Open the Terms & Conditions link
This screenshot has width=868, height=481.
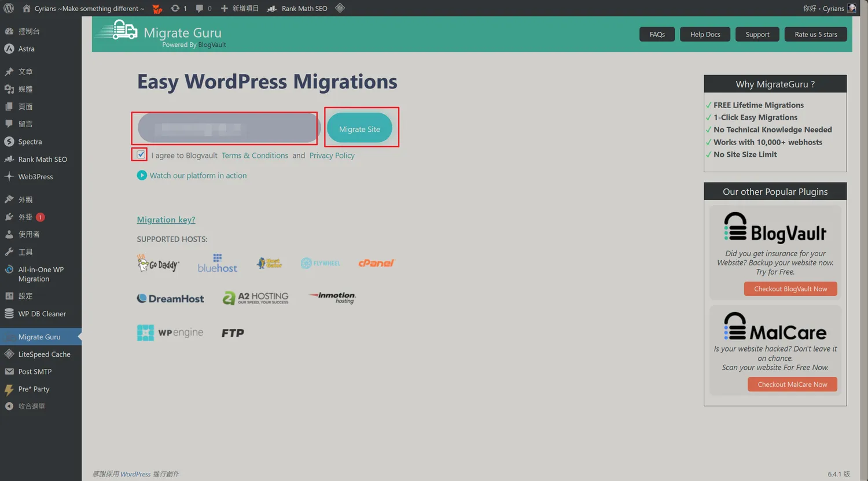255,156
